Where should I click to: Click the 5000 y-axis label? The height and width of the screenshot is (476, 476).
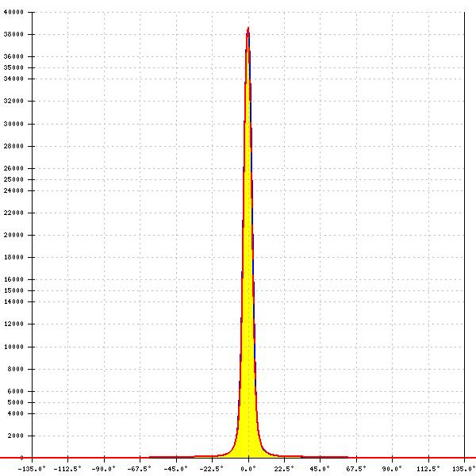tap(16, 402)
